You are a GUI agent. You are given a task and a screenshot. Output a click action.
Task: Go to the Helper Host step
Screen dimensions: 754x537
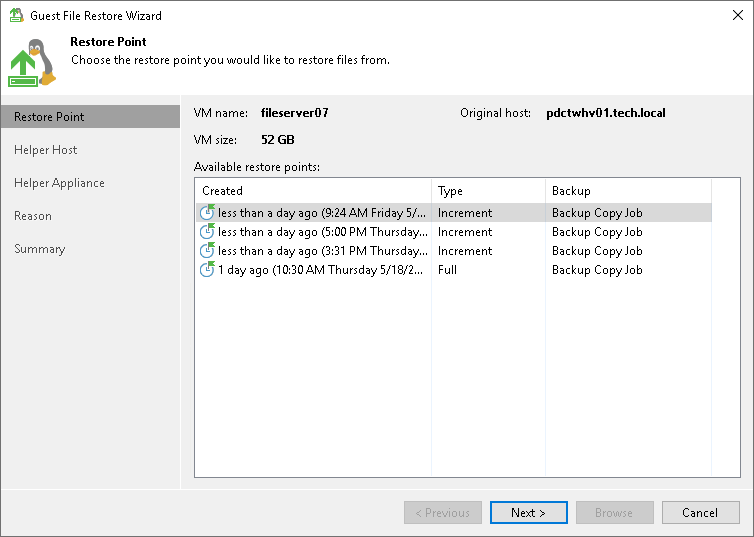pos(46,150)
